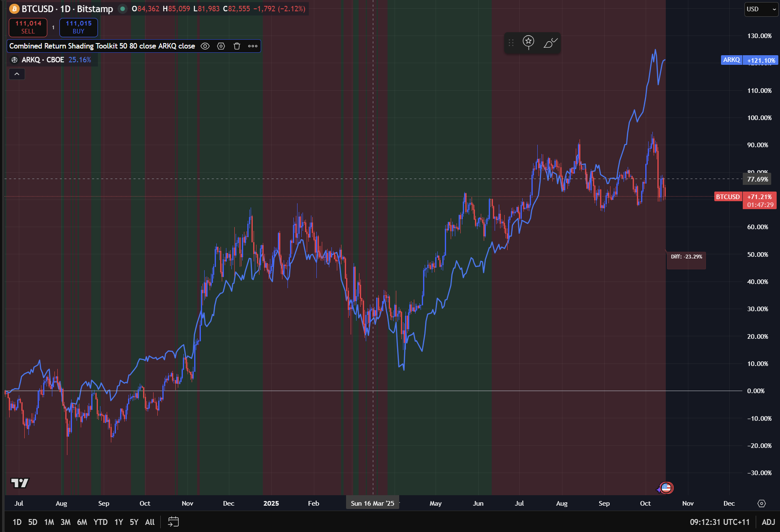Select the 6M time range
Screen dimensions: 780x532
tap(82, 522)
